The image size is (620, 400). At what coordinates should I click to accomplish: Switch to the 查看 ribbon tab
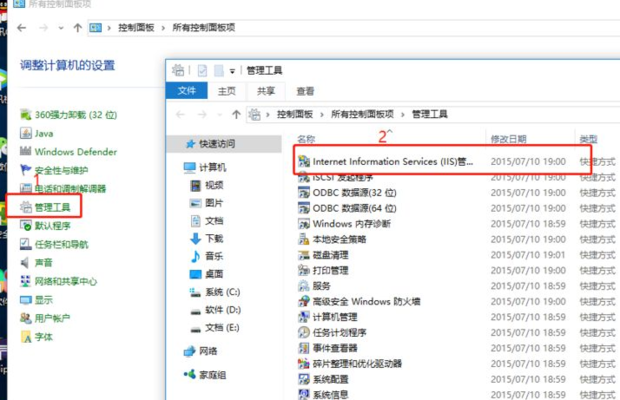point(305,91)
